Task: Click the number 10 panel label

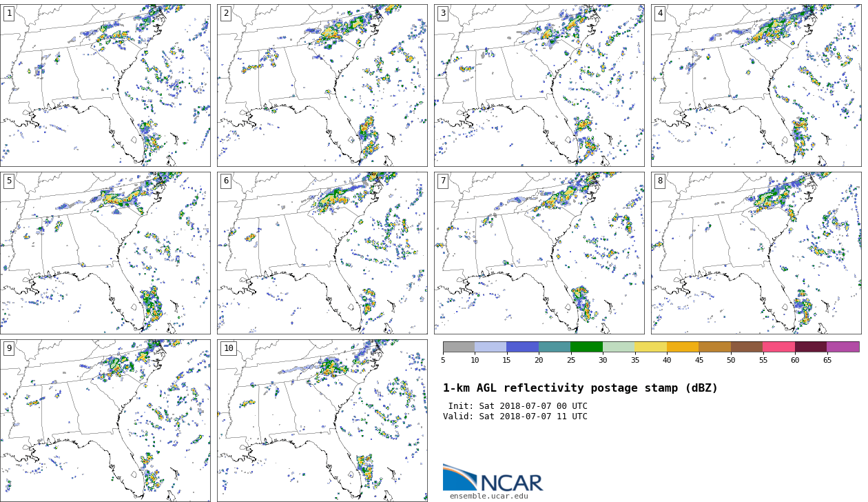Action: coord(228,349)
